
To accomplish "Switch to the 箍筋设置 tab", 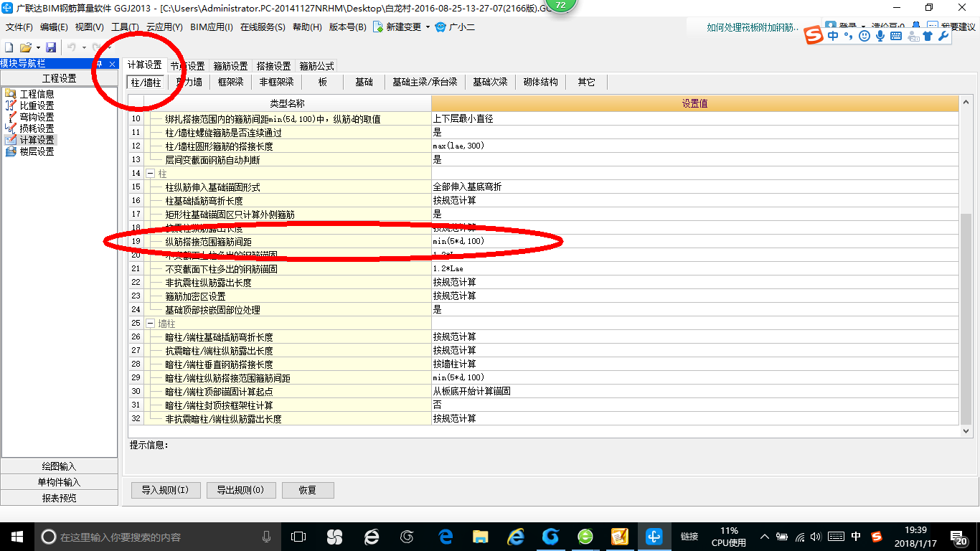I will coord(230,66).
